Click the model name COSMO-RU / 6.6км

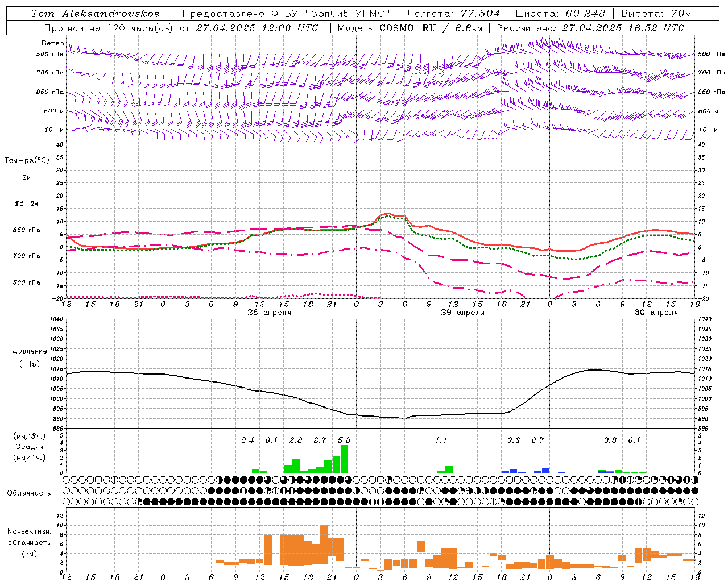[431, 28]
